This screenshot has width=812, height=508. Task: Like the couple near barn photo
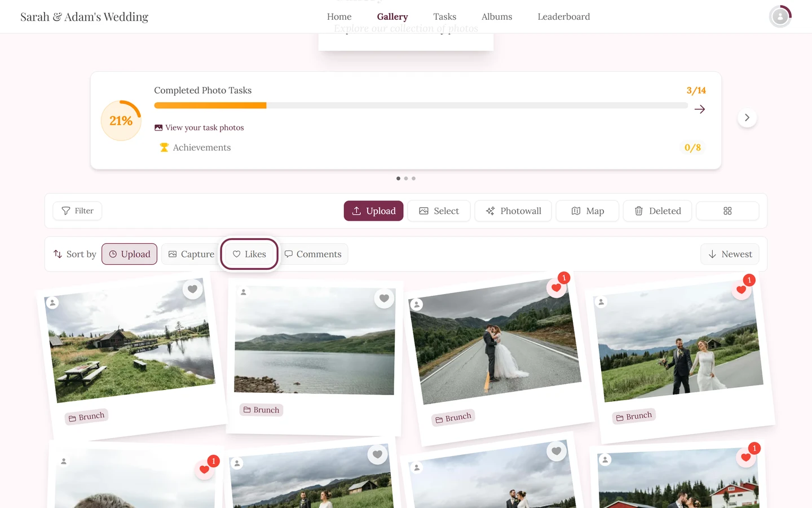pyautogui.click(x=377, y=454)
